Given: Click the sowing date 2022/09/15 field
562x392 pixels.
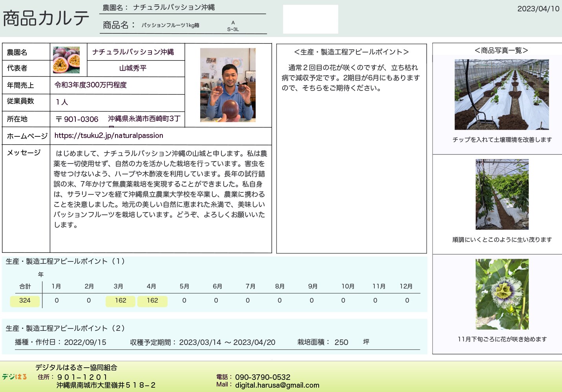Looking at the screenshot, I should click(85, 342).
